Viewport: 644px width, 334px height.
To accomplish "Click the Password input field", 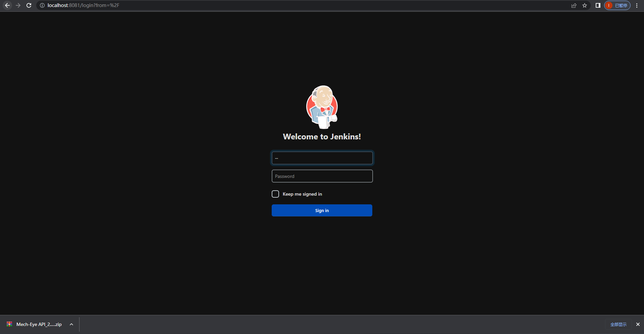I will (x=322, y=176).
